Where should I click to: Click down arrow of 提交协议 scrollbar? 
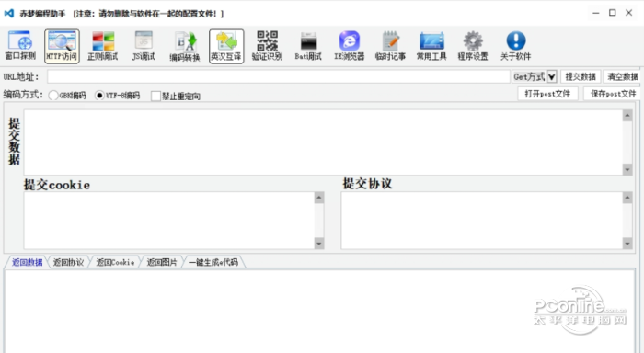[x=627, y=244]
